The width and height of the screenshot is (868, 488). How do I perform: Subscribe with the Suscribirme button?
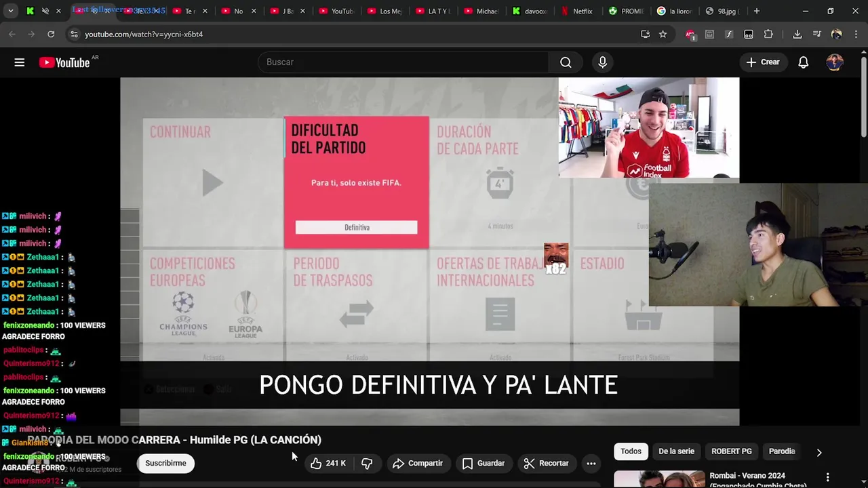pos(165,464)
